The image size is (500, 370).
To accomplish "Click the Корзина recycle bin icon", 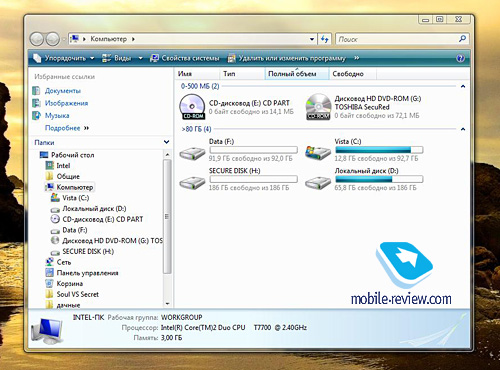I will click(x=49, y=283).
